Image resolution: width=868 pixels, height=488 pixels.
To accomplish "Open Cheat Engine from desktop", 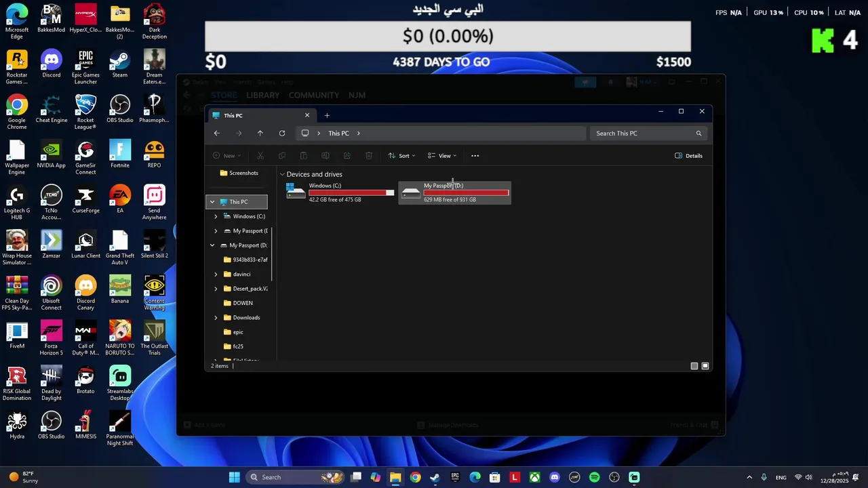I will [52, 109].
